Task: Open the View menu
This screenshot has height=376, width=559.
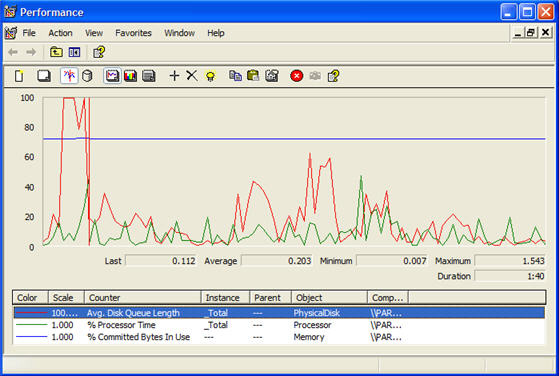Action: 94,33
